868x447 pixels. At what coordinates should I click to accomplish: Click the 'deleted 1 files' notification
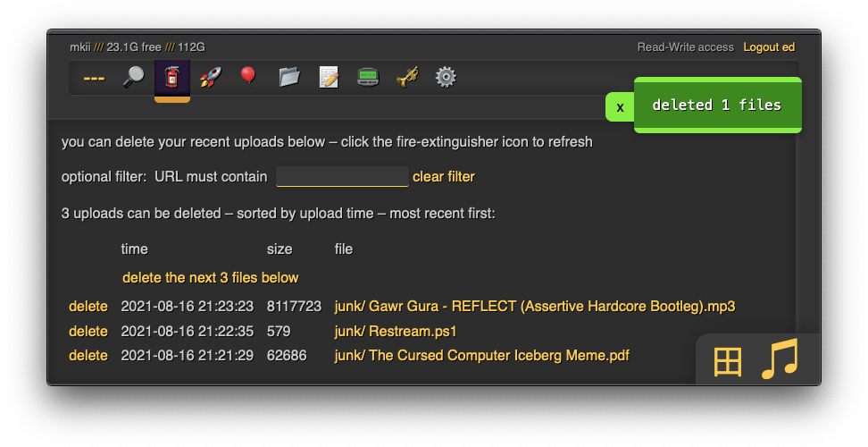tap(717, 105)
